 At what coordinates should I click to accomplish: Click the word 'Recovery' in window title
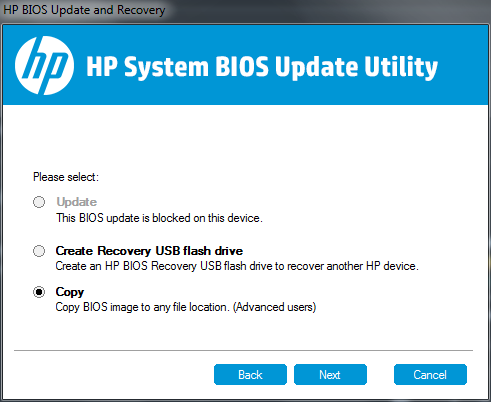[x=141, y=10]
